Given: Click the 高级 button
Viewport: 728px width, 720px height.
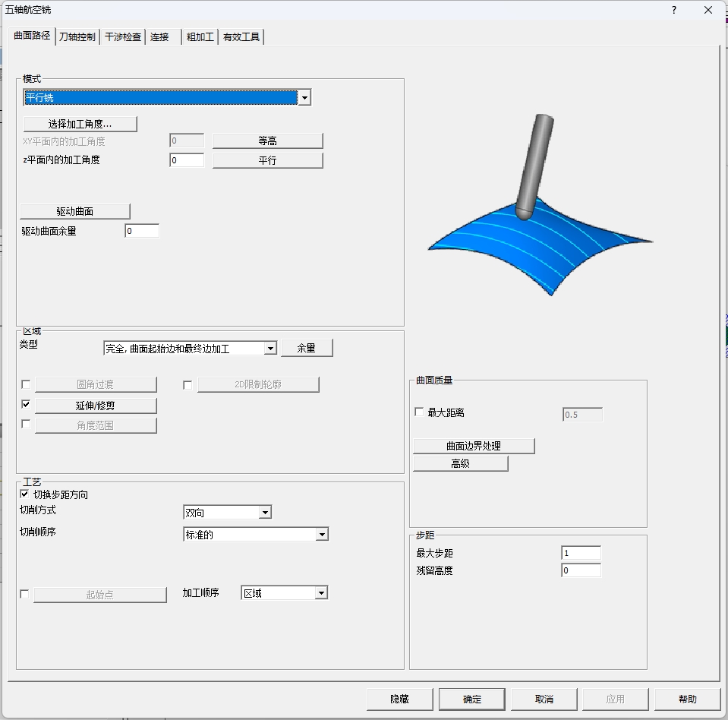Looking at the screenshot, I should (461, 463).
